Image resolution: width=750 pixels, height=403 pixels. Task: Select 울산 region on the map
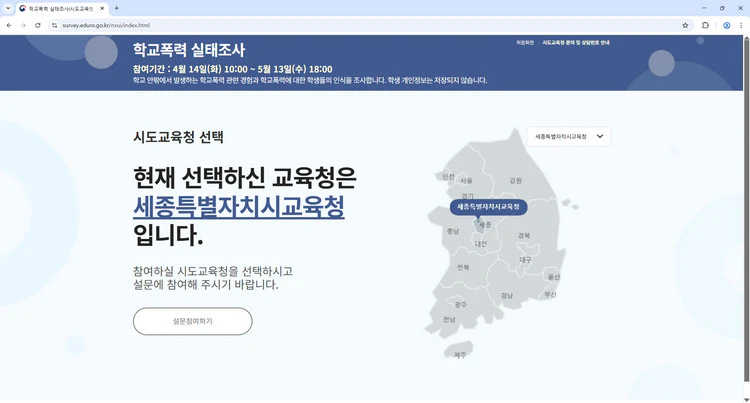coord(553,277)
